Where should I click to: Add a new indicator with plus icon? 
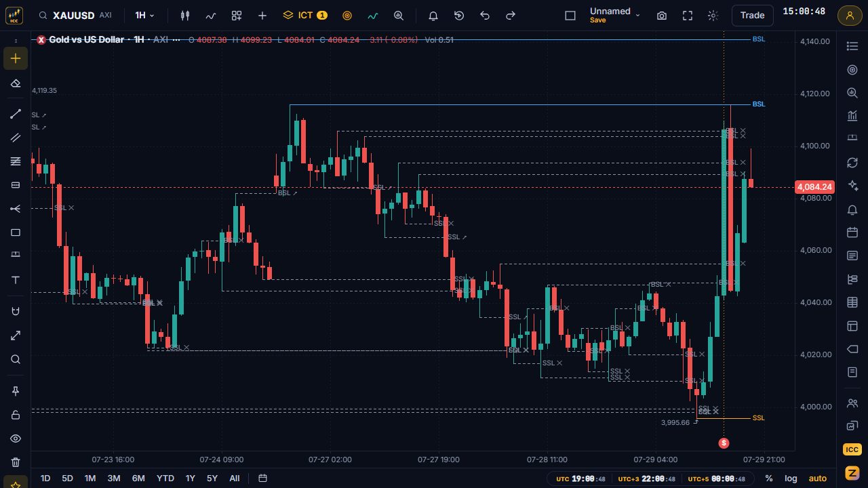[x=262, y=16]
